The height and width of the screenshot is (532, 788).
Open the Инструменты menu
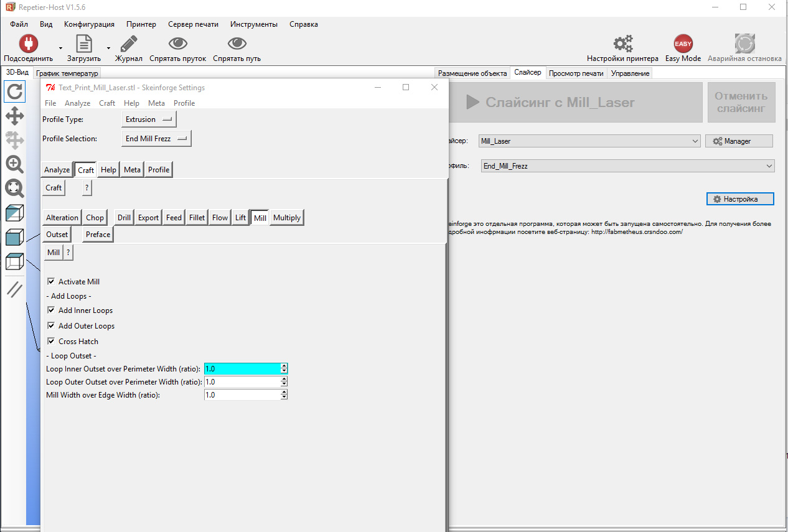254,24
